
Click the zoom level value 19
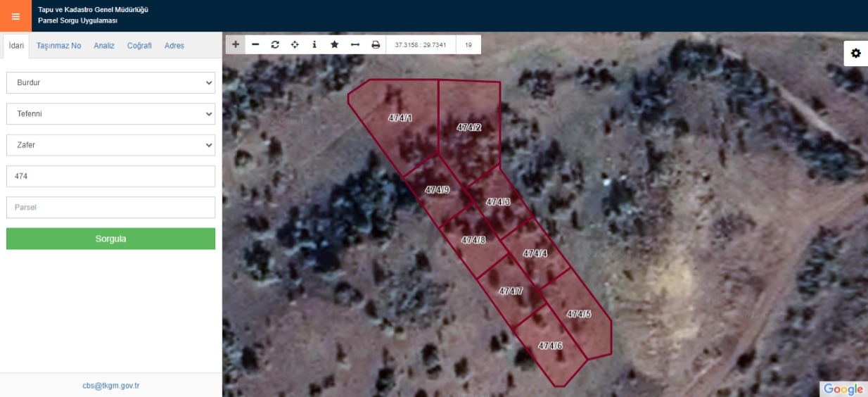468,44
